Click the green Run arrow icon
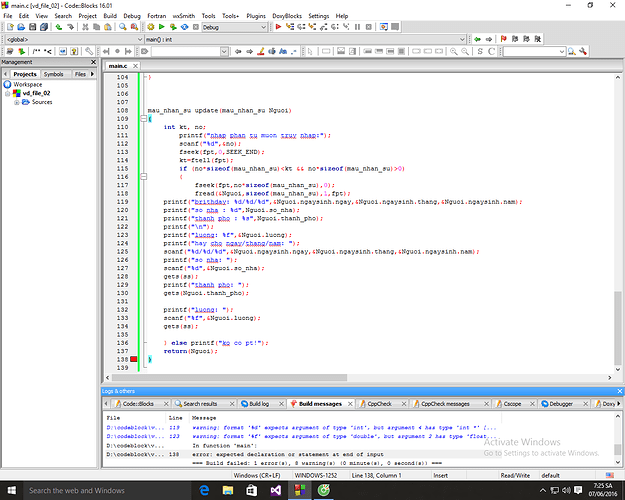Image resolution: width=625 pixels, height=500 pixels. pos(160,28)
